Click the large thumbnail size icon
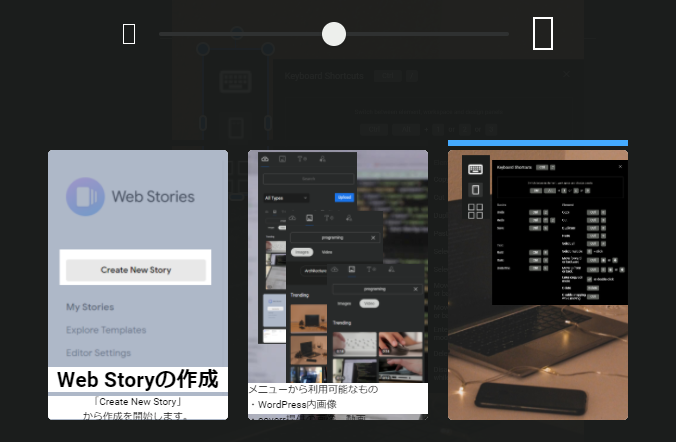Screen dimensions: 676x442 point(543,34)
